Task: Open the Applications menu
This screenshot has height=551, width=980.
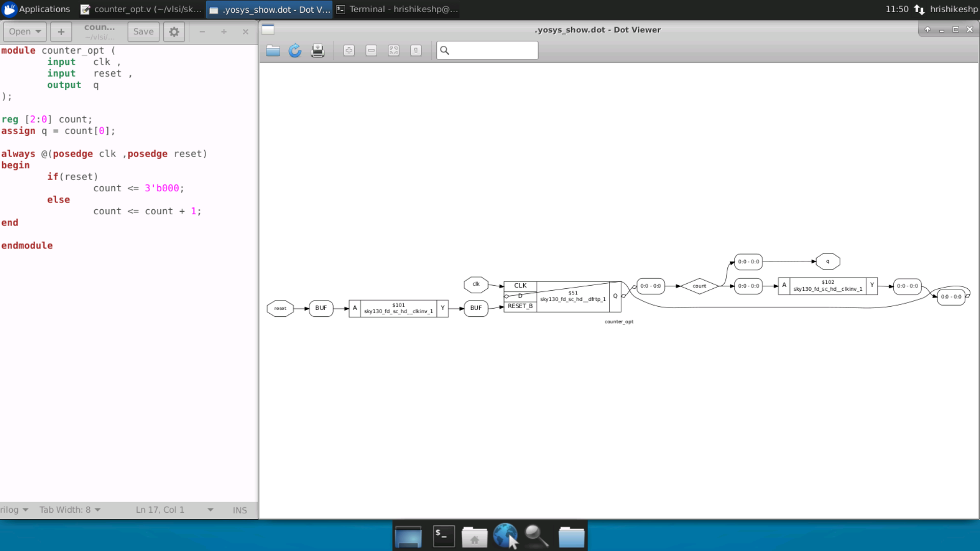Action: coord(37,9)
